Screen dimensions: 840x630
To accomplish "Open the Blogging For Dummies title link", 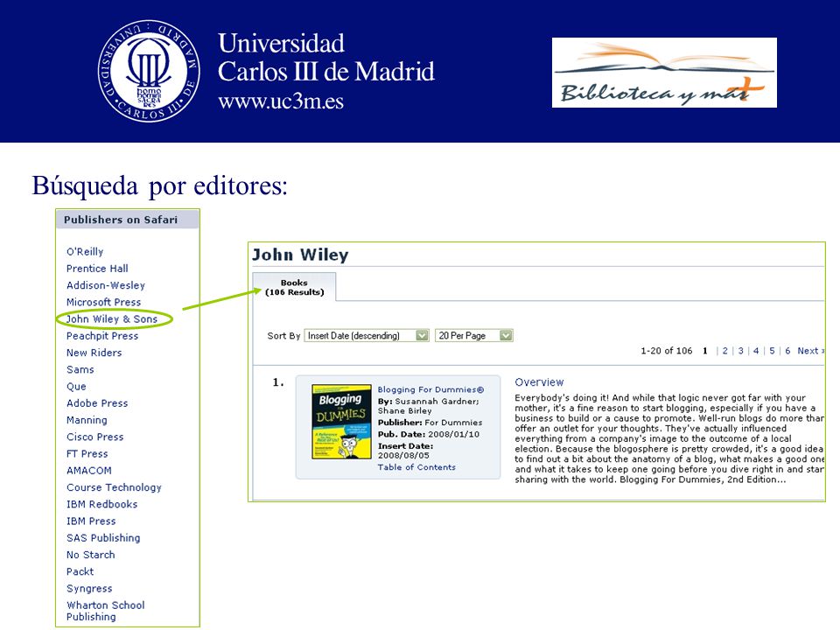I will point(430,389).
